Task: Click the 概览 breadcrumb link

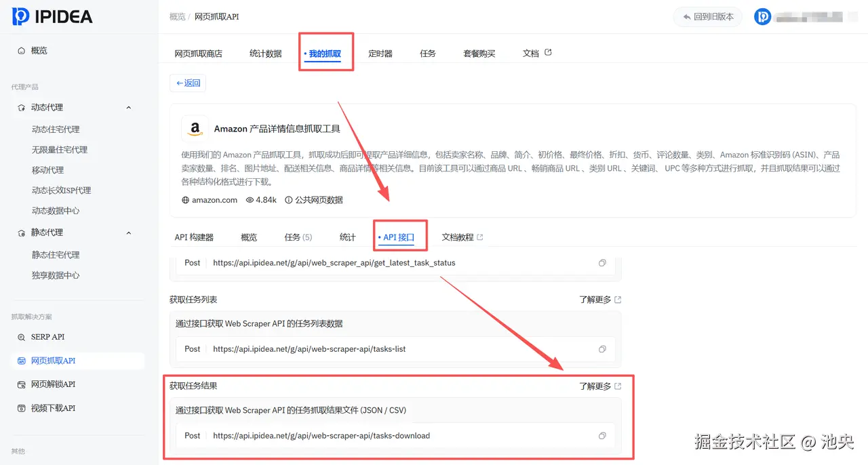Action: pyautogui.click(x=177, y=17)
